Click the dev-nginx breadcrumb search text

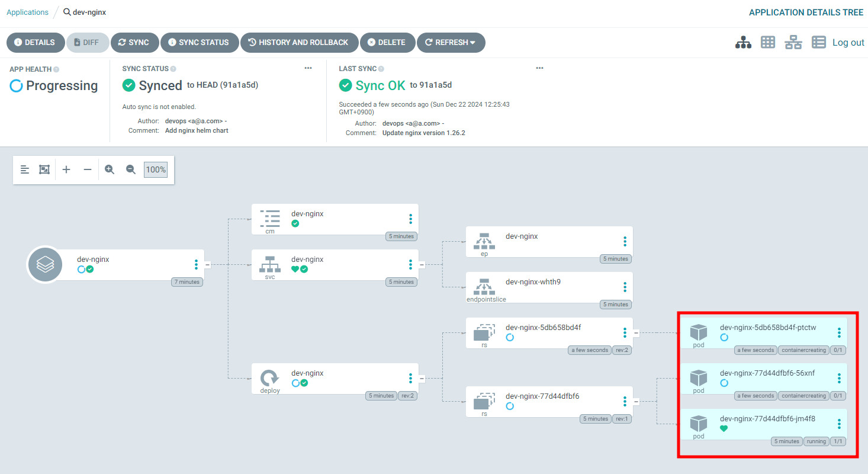tap(89, 12)
